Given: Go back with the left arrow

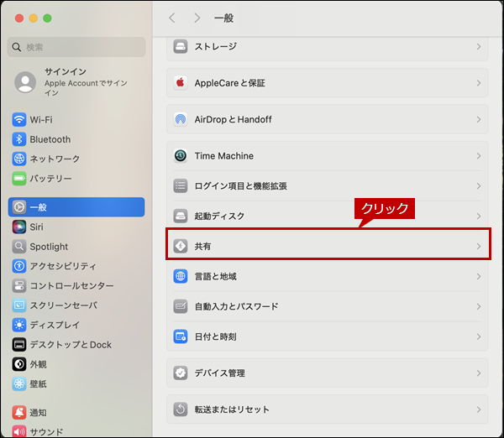Looking at the screenshot, I should click(172, 18).
